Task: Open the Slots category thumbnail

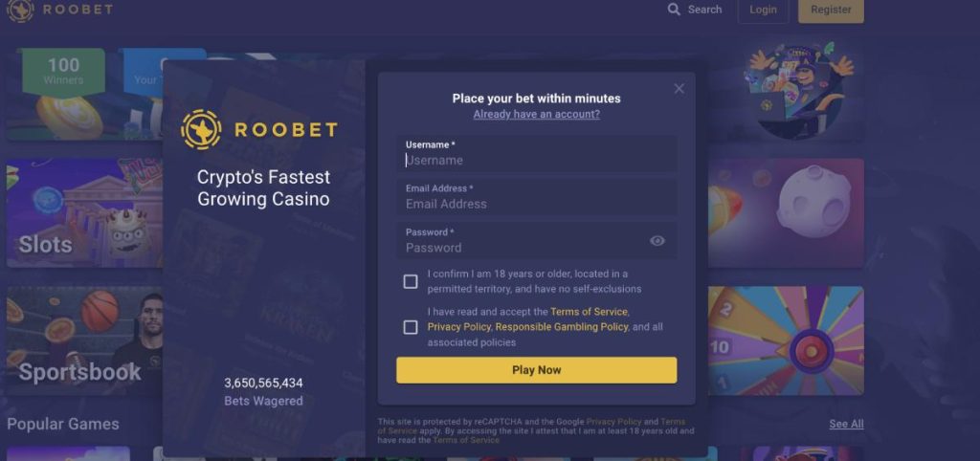Action: tap(84, 212)
